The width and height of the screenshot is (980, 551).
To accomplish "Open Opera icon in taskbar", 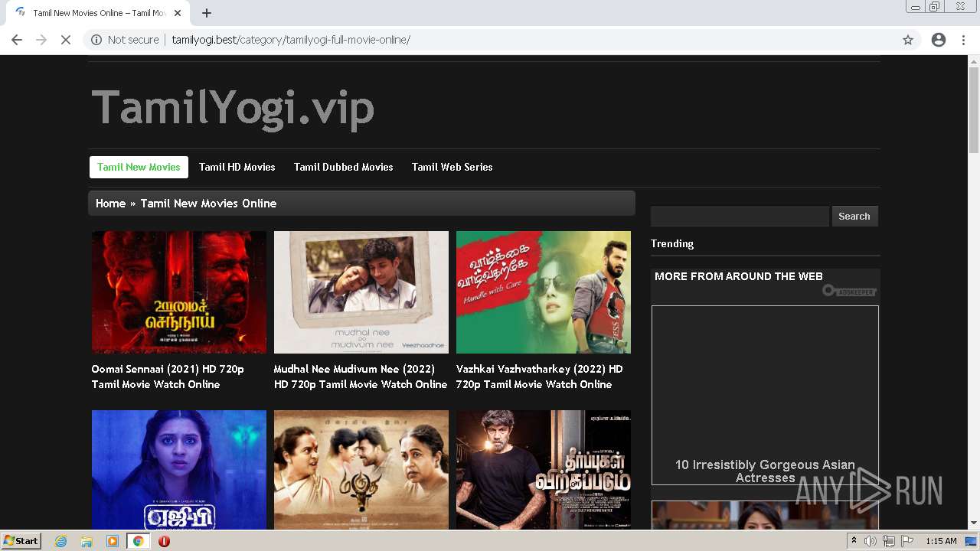I will pyautogui.click(x=164, y=541).
